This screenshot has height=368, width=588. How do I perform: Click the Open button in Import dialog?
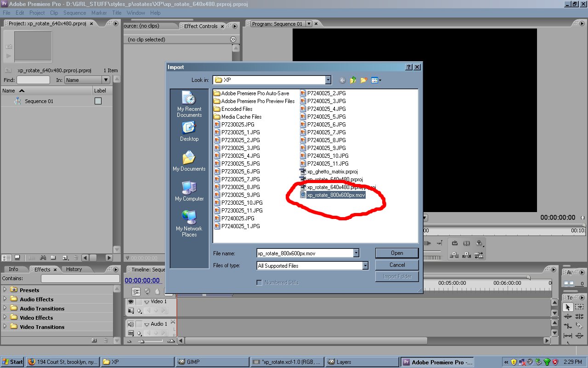[397, 253]
